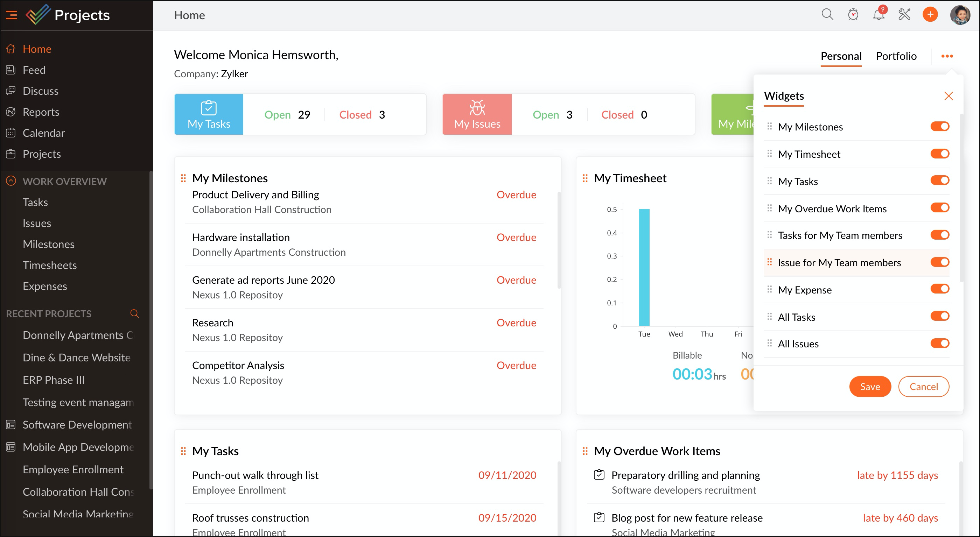
Task: Switch to the Portfolio tab
Action: pos(896,56)
